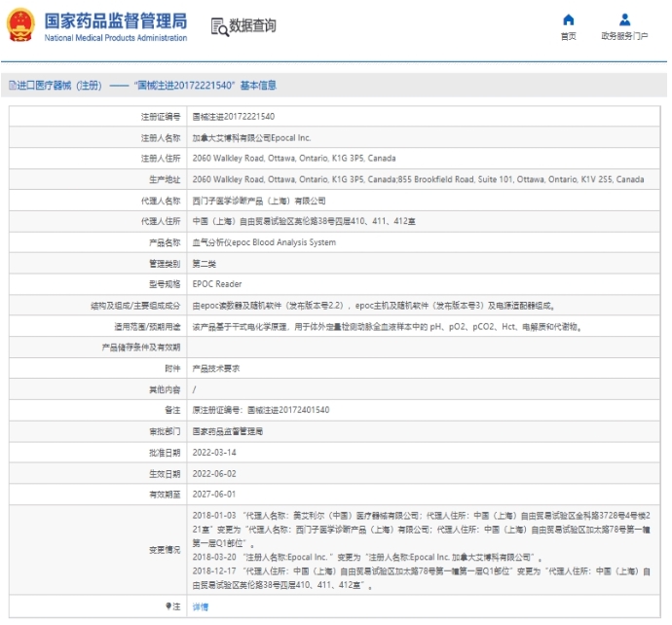Screen dimensions: 672x625
Task: Click registration number value 国械注进20172221540
Action: [x=226, y=117]
